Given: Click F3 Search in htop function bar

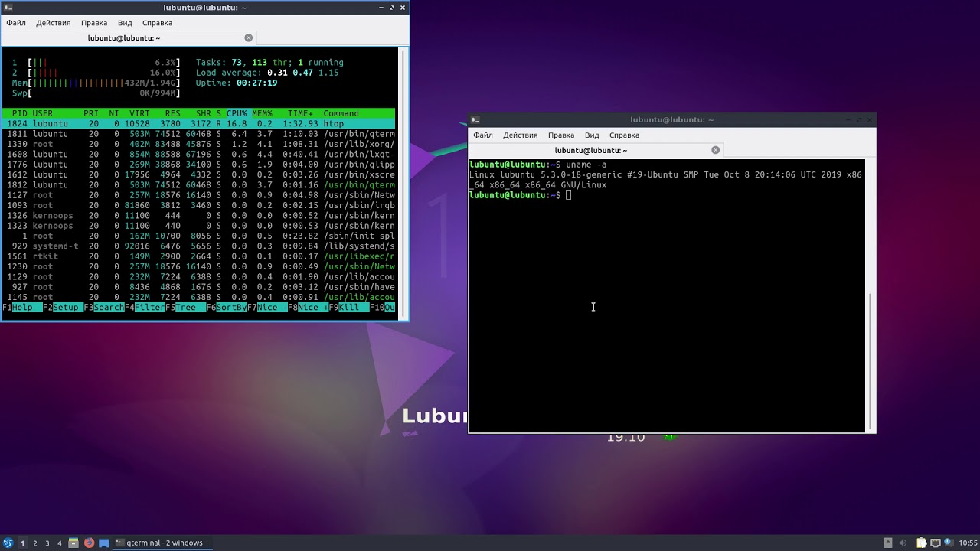Looking at the screenshot, I should pos(104,308).
